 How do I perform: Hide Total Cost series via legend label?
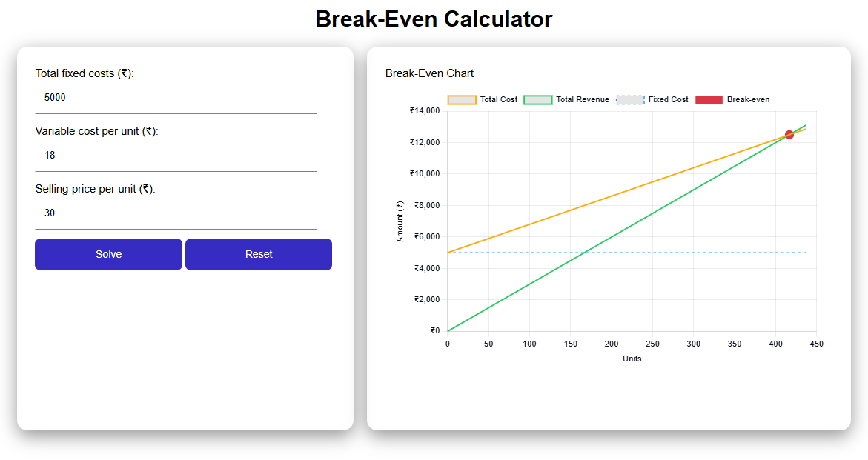coord(499,100)
